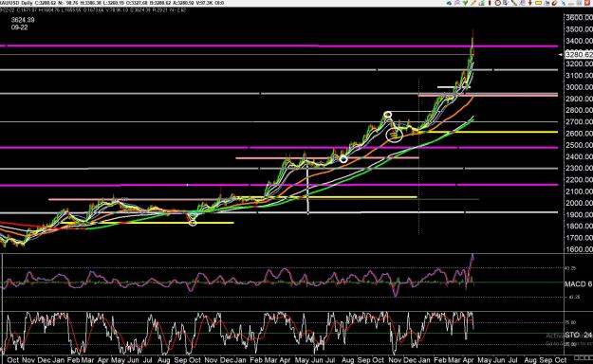This screenshot has height=364, width=593.
Task: Click the binoculars search icon
Action: 547,3
